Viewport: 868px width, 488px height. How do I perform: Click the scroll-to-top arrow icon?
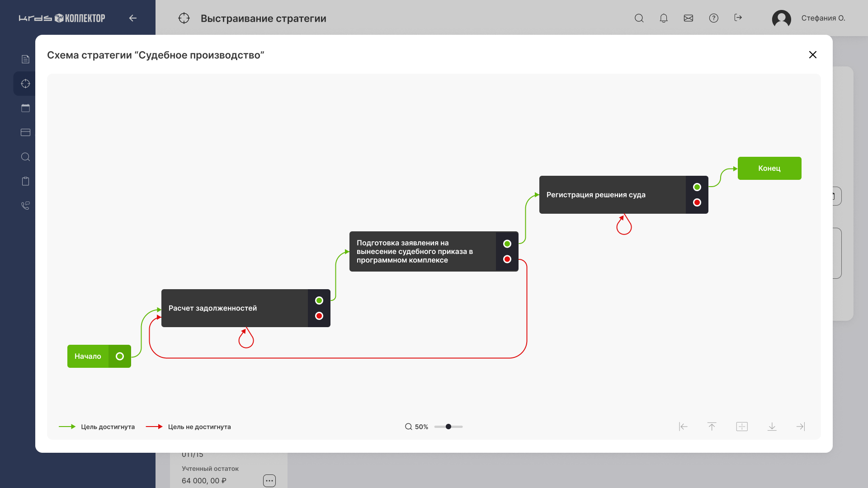712,427
